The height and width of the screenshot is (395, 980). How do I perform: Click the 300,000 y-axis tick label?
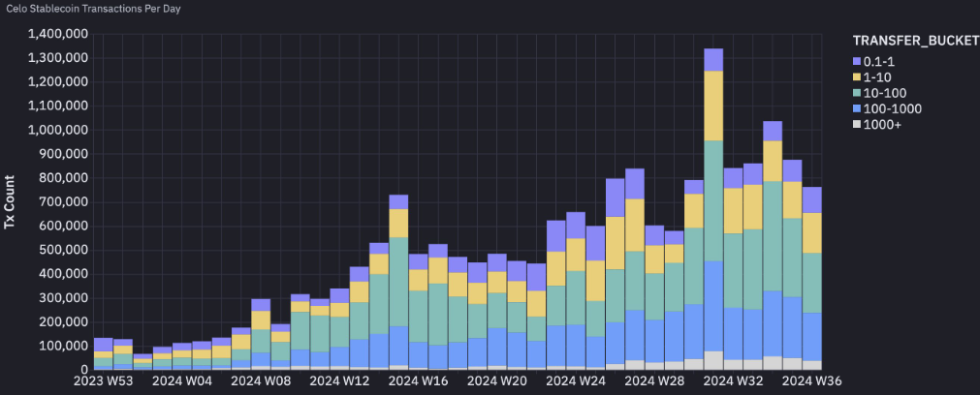click(66, 298)
